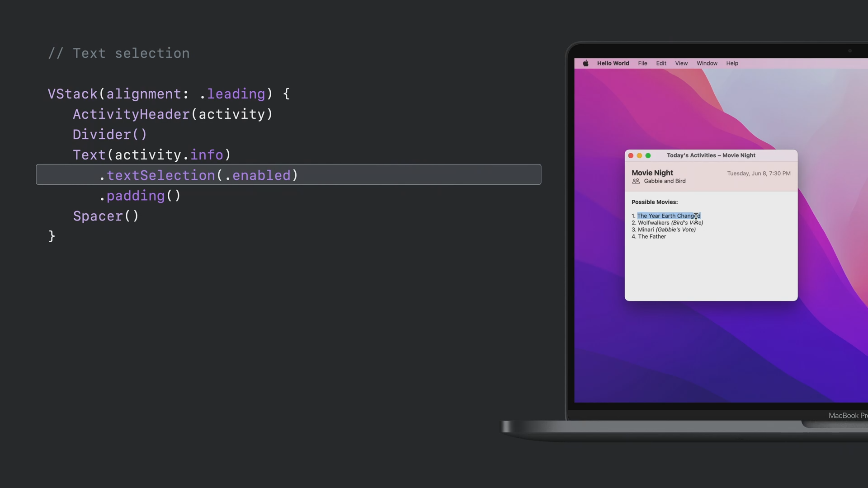
Task: Click 'The Father' movie list entry
Action: point(651,237)
